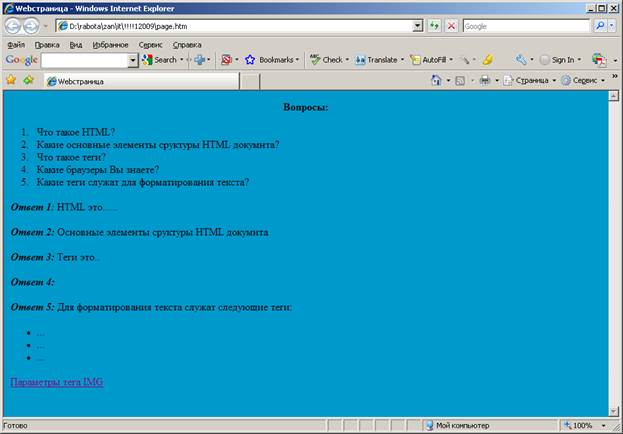This screenshot has width=623, height=434.
Task: Open the Файл menu
Action: coord(16,45)
